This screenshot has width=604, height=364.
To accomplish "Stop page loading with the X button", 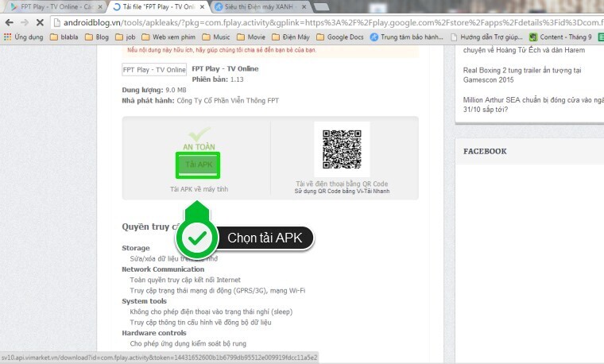I will (39, 23).
